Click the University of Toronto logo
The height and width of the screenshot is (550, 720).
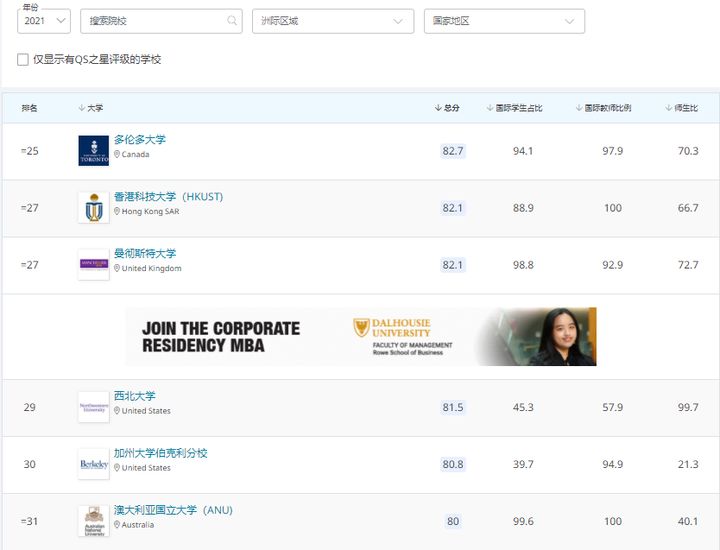click(94, 151)
